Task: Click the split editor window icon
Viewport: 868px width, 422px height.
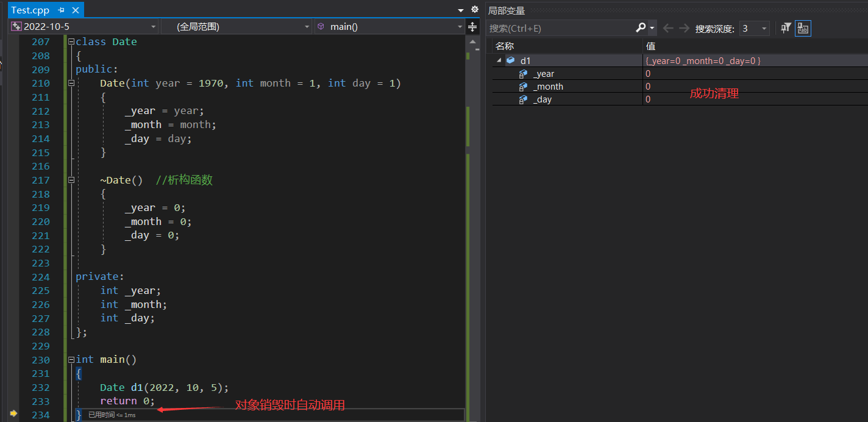Action: 472,27
